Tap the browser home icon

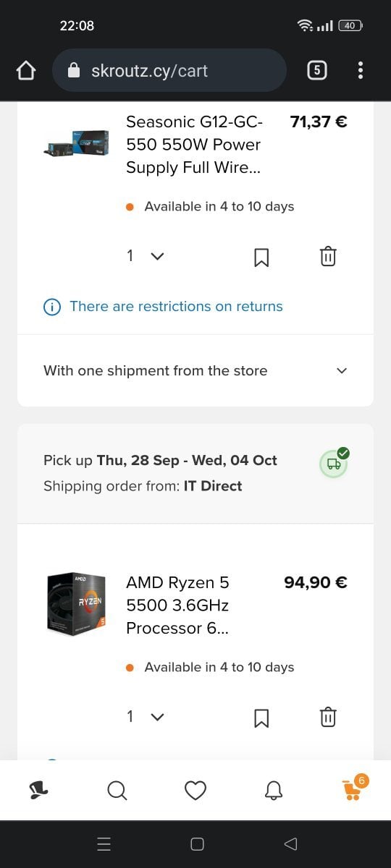point(25,70)
